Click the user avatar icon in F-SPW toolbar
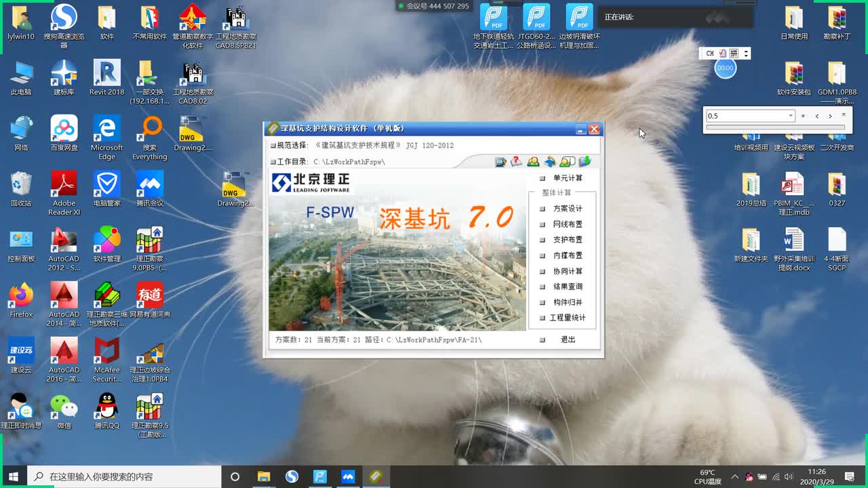This screenshot has width=868, height=488. coord(533,161)
